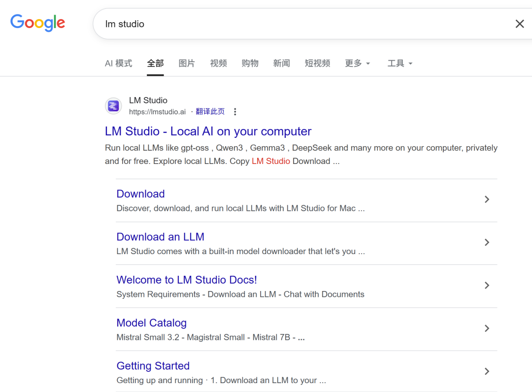The image size is (532, 392).
Task: Open the Getting Started sitelink
Action: [153, 366]
